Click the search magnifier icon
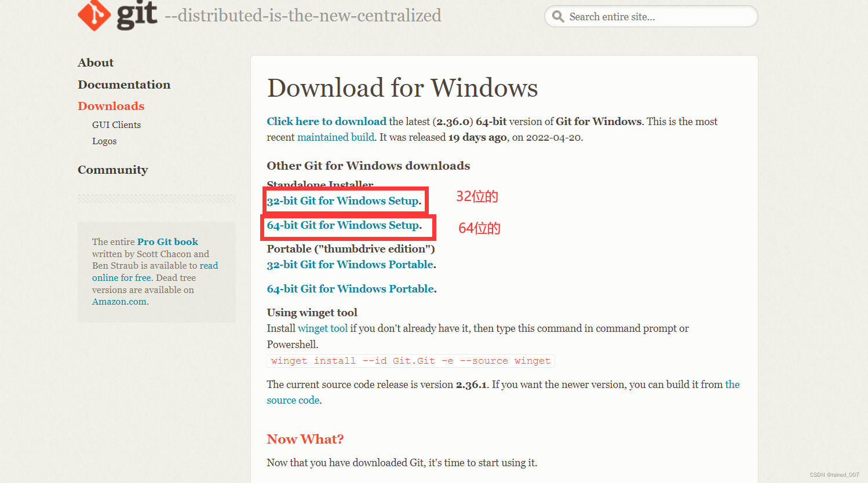 pos(558,16)
